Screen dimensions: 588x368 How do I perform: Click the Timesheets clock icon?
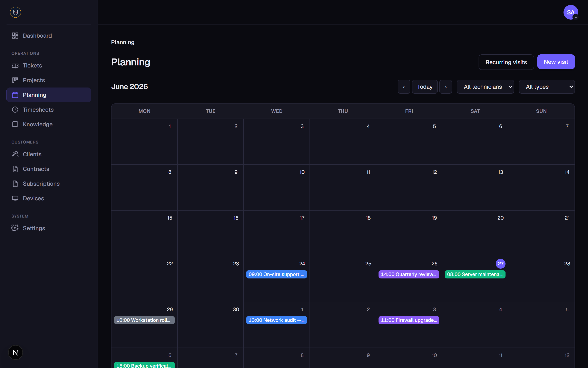pos(15,110)
